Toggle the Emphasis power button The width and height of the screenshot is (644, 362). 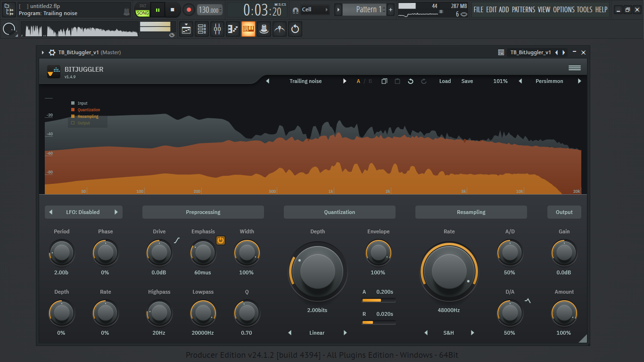tap(221, 240)
